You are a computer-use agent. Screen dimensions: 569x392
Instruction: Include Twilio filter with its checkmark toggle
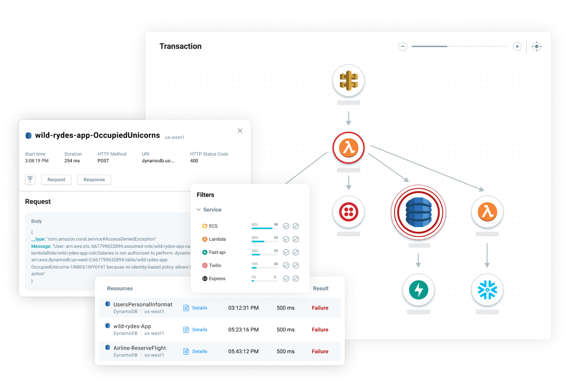[286, 265]
